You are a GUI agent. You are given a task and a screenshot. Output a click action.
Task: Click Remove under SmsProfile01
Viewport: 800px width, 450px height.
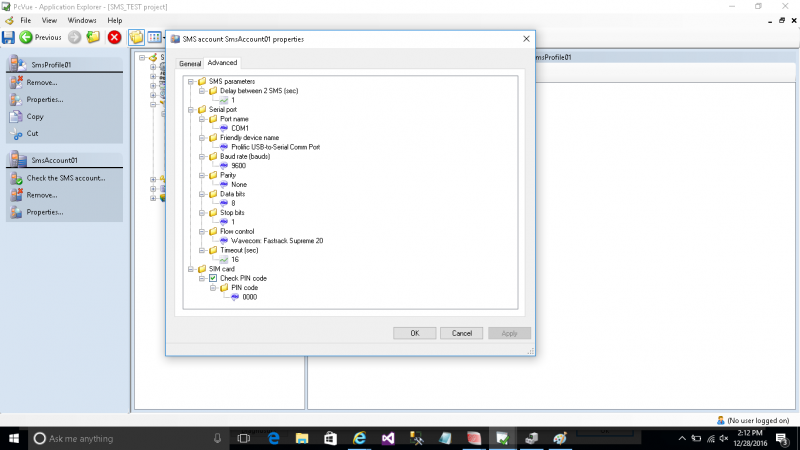[x=42, y=82]
